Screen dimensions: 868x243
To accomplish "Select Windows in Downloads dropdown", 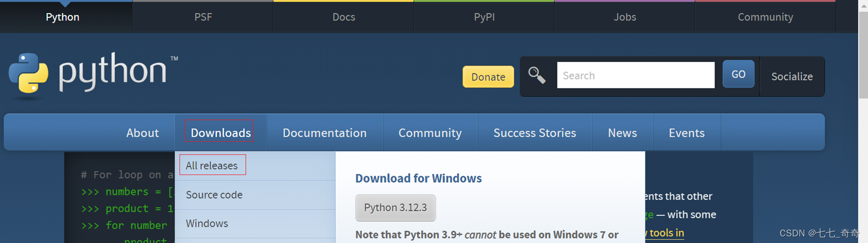I will 255,223.
